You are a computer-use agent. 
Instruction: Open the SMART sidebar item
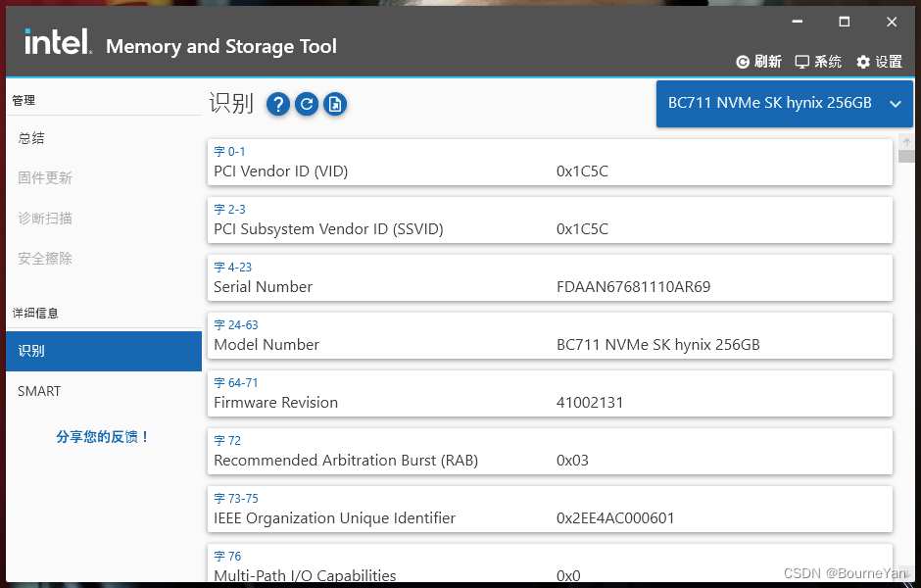104,391
